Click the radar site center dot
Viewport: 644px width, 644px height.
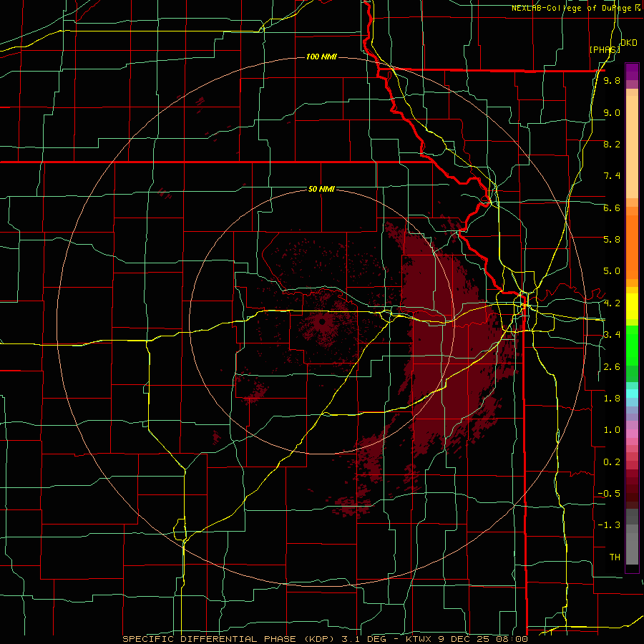(x=322, y=321)
